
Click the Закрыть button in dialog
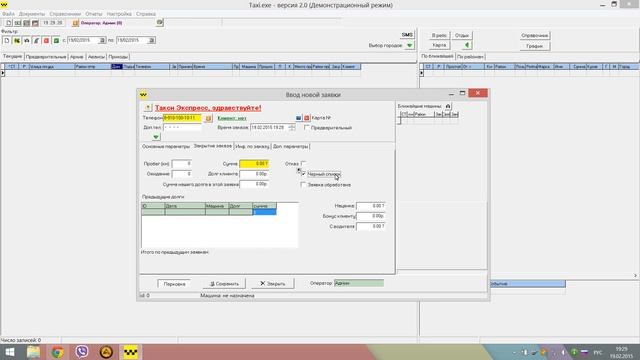point(273,284)
